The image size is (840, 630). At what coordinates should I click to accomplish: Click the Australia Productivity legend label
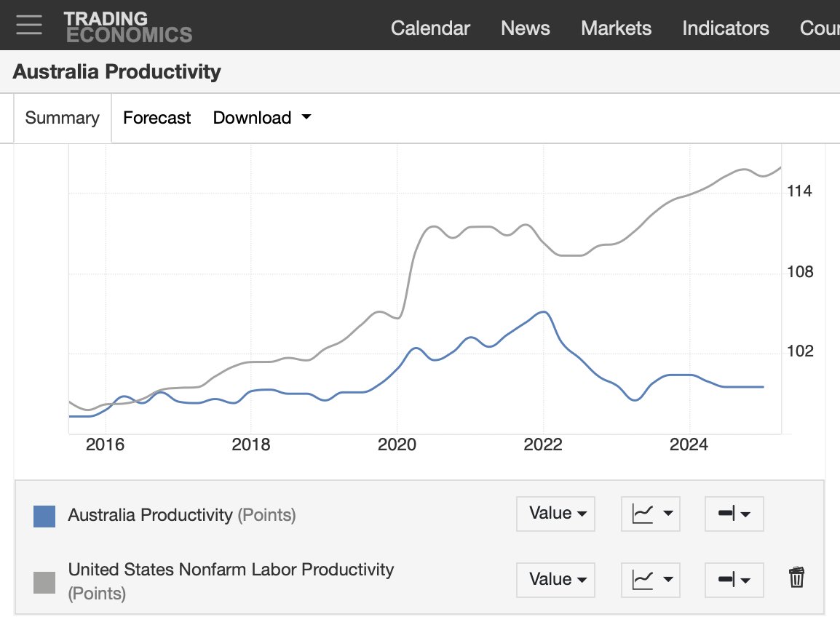coord(181,515)
